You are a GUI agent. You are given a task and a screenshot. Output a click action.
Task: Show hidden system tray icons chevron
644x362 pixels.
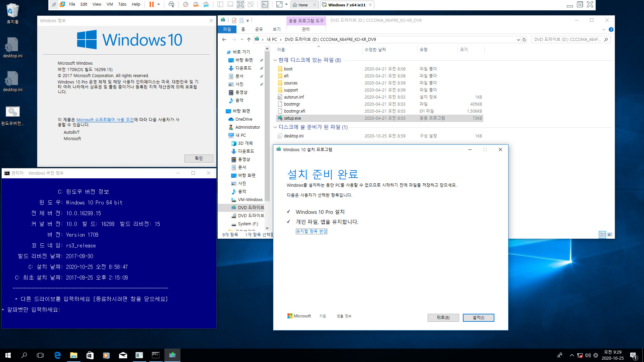click(572, 355)
